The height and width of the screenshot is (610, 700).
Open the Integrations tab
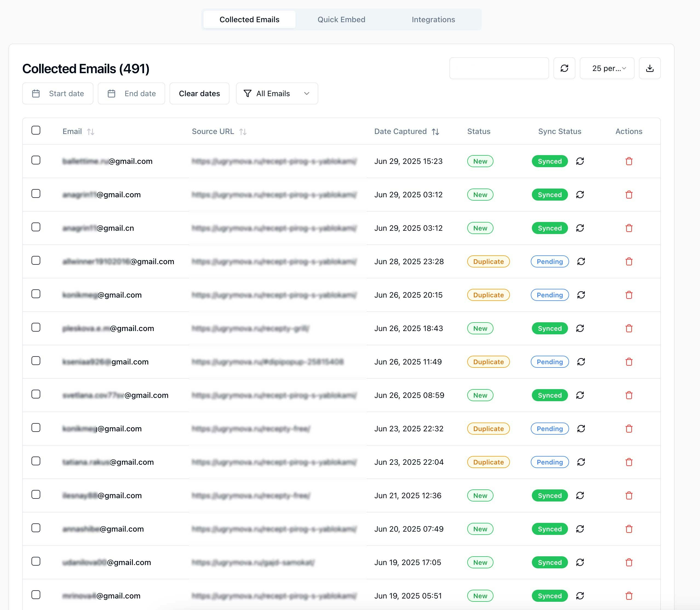tap(433, 19)
